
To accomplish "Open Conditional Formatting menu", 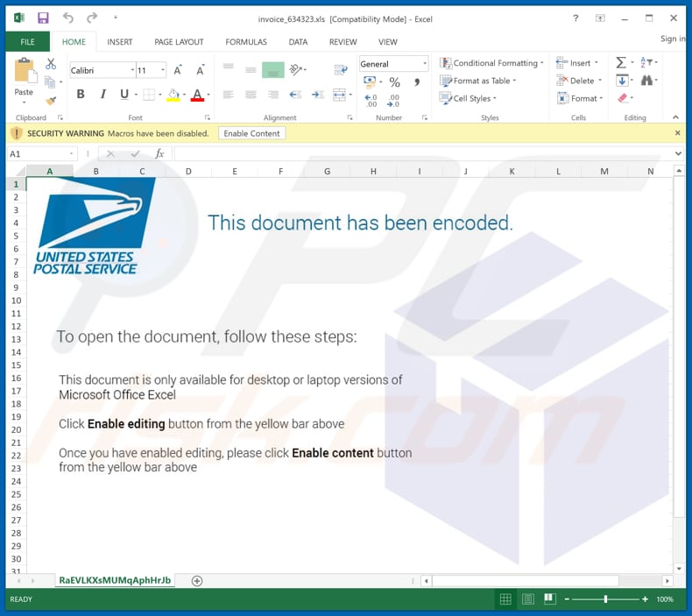I will [491, 63].
